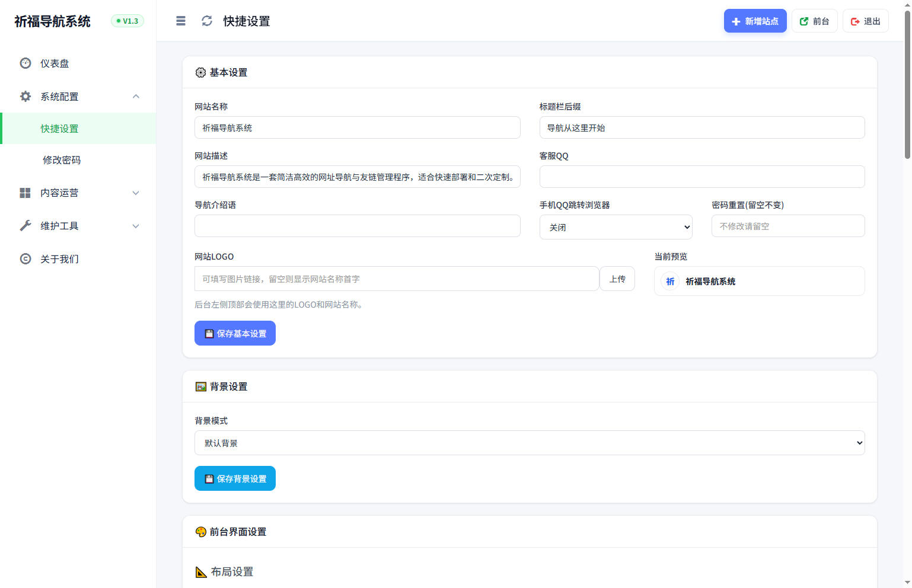Click the 网站描述 input field
This screenshot has width=912, height=588.
click(358, 177)
